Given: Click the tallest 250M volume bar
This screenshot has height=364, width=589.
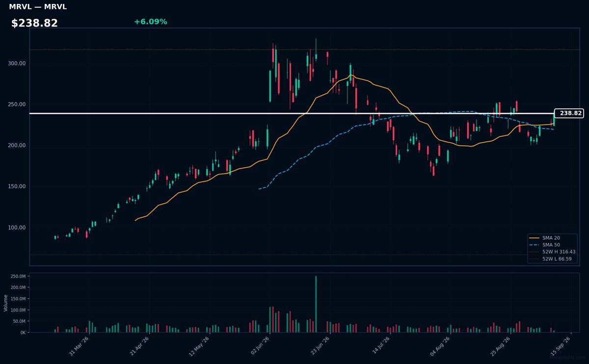Looking at the screenshot, I should [316, 304].
